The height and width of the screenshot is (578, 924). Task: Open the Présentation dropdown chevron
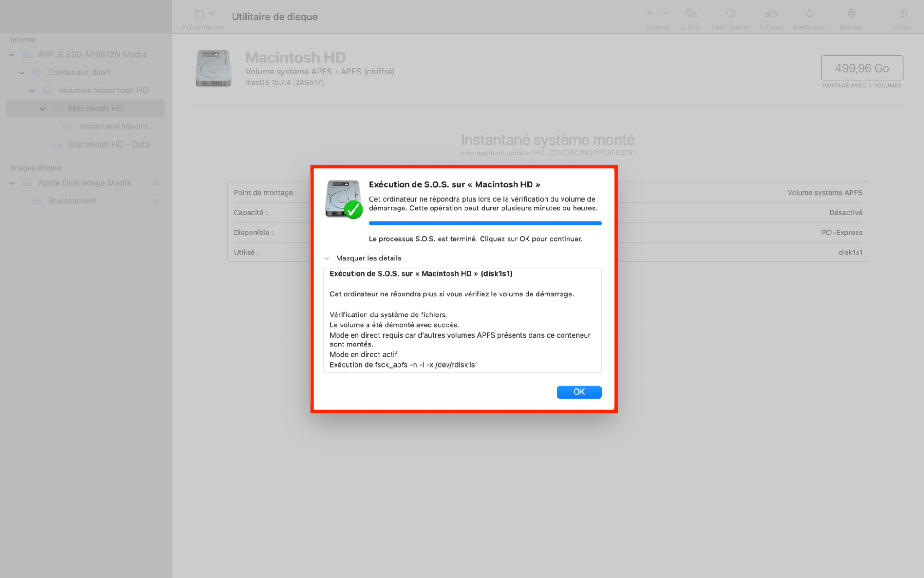pyautogui.click(x=211, y=13)
